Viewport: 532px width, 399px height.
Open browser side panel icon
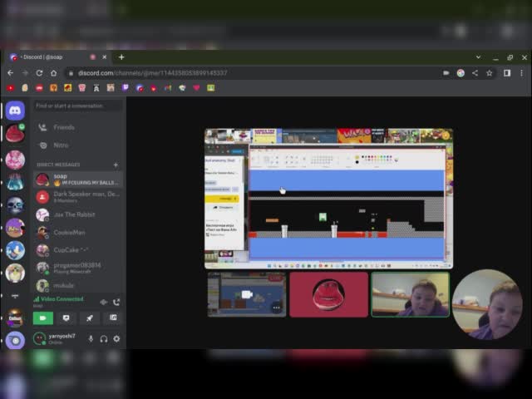tap(507, 73)
